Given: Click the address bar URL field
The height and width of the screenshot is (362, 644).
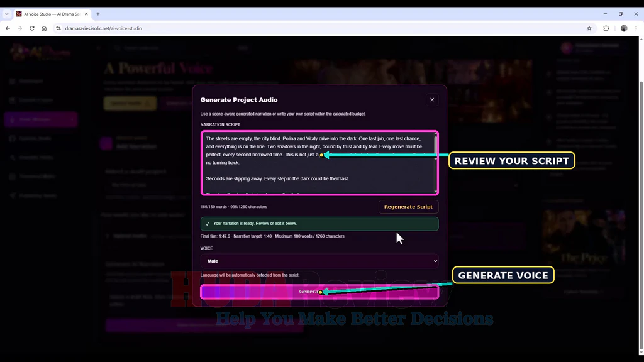Looking at the screenshot, I should pyautogui.click(x=320, y=28).
